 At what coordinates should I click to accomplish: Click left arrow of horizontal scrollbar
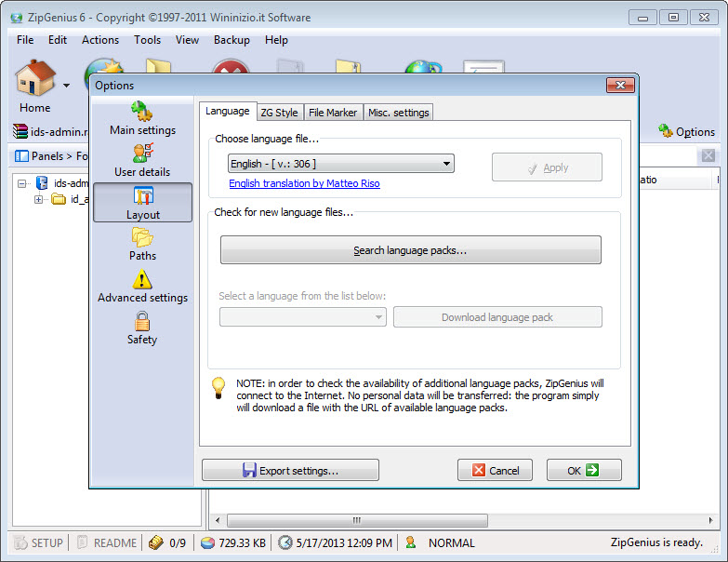[218, 520]
